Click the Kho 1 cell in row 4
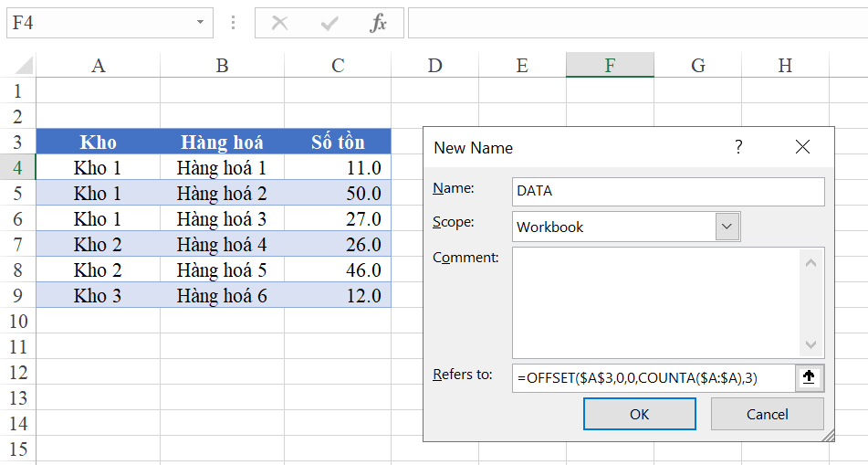 (98, 167)
